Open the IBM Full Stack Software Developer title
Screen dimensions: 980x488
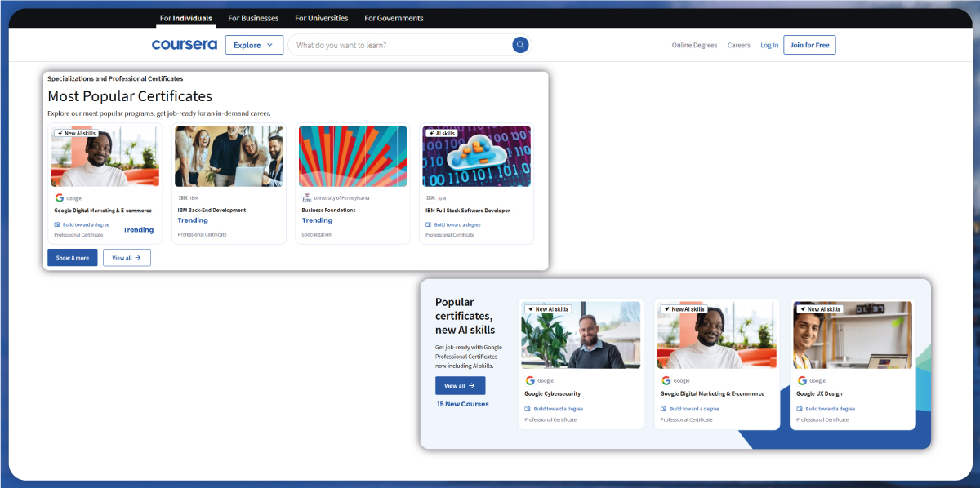[467, 210]
